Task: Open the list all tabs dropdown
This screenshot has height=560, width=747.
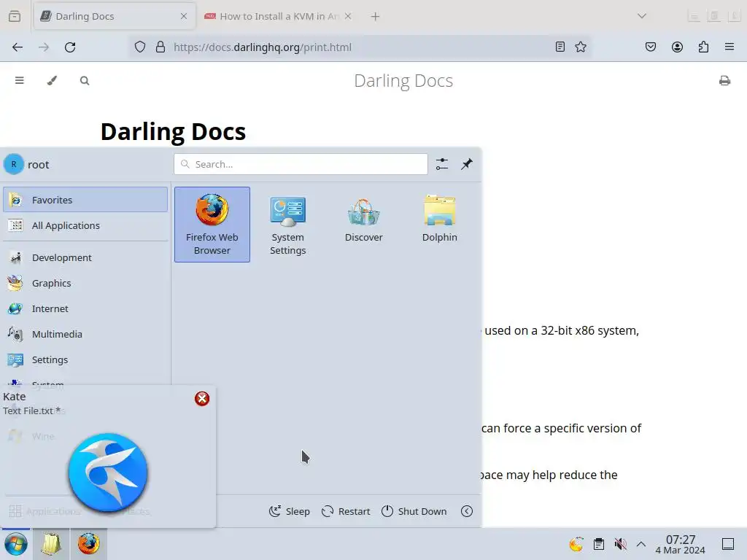Action: pyautogui.click(x=642, y=16)
